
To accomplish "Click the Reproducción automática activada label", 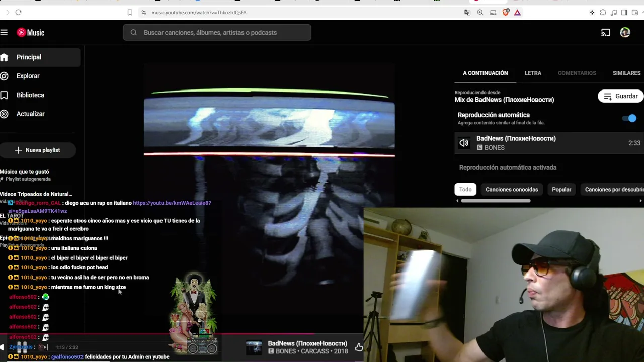I will (508, 167).
